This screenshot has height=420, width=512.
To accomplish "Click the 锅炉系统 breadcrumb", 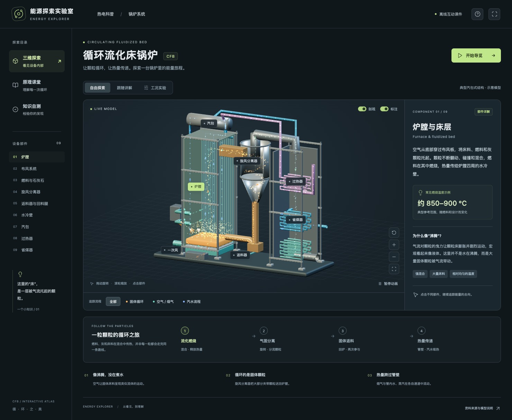I will click(x=137, y=14).
